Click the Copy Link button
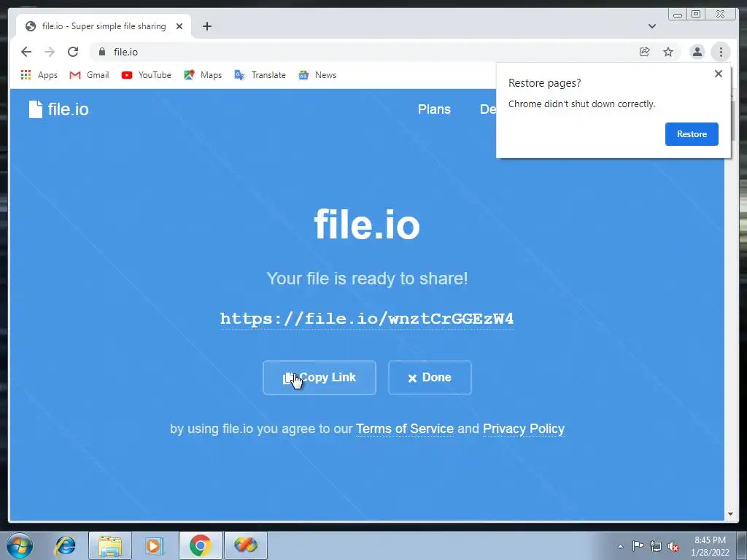The image size is (747, 560). click(x=320, y=378)
